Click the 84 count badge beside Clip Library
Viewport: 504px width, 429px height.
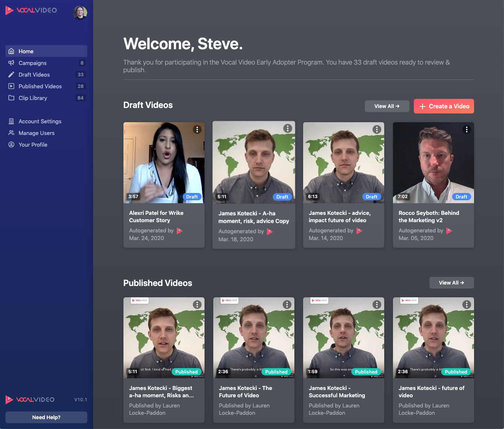coord(81,98)
